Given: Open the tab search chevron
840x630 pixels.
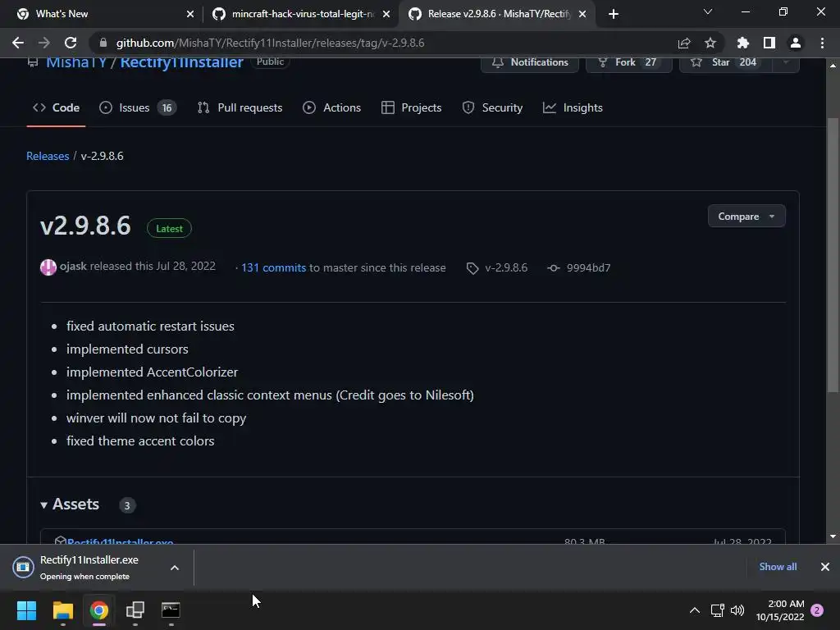Looking at the screenshot, I should click(708, 11).
